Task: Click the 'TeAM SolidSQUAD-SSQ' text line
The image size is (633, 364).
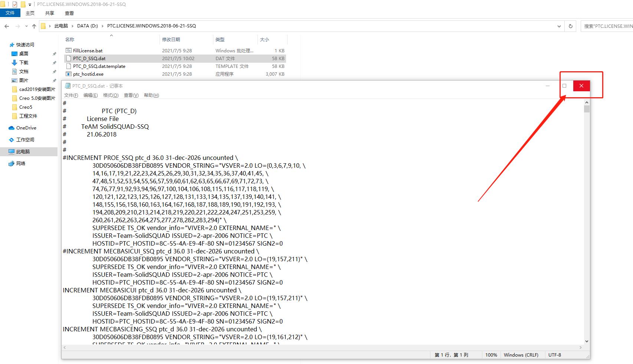Action: coord(115,127)
